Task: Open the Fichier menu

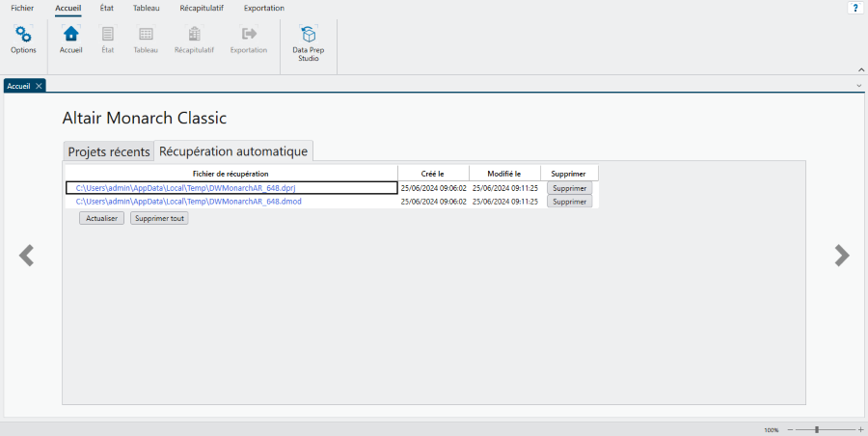Action: pos(22,8)
